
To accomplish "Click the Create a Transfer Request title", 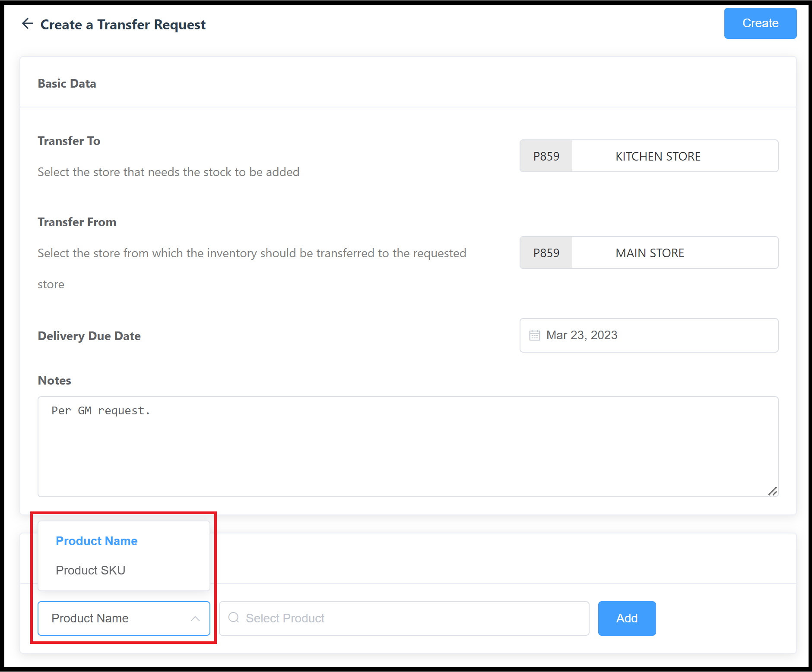I will (123, 25).
